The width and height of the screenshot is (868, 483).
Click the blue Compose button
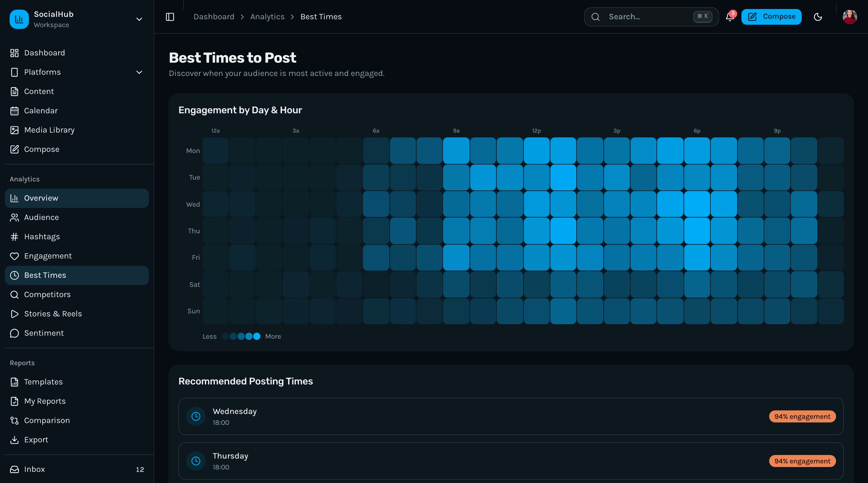pyautogui.click(x=771, y=17)
